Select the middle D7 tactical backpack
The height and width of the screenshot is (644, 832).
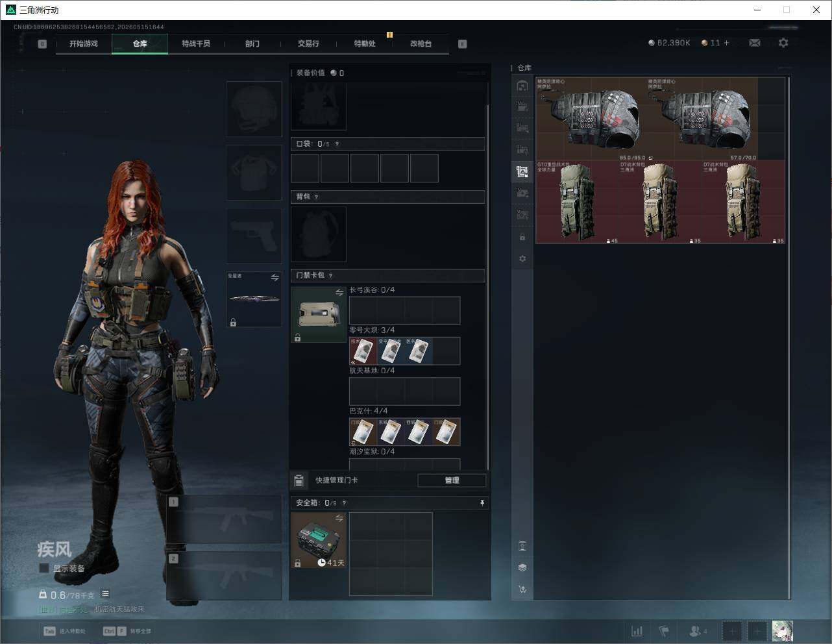click(661, 202)
